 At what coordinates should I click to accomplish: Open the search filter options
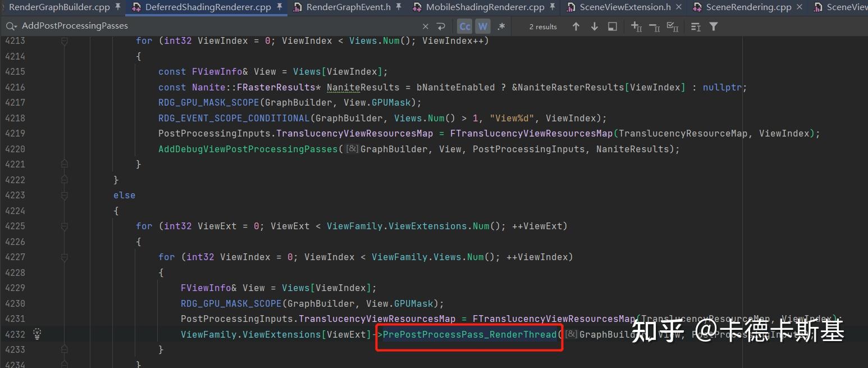[x=714, y=26]
